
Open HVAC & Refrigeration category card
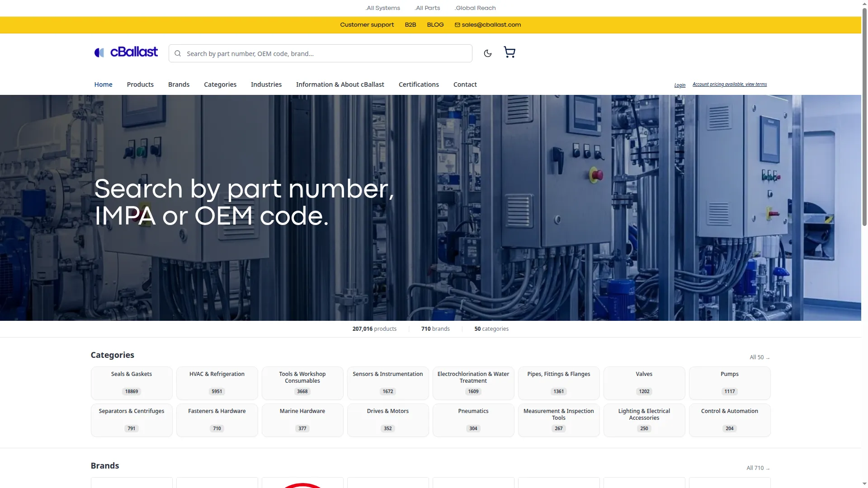(x=217, y=383)
